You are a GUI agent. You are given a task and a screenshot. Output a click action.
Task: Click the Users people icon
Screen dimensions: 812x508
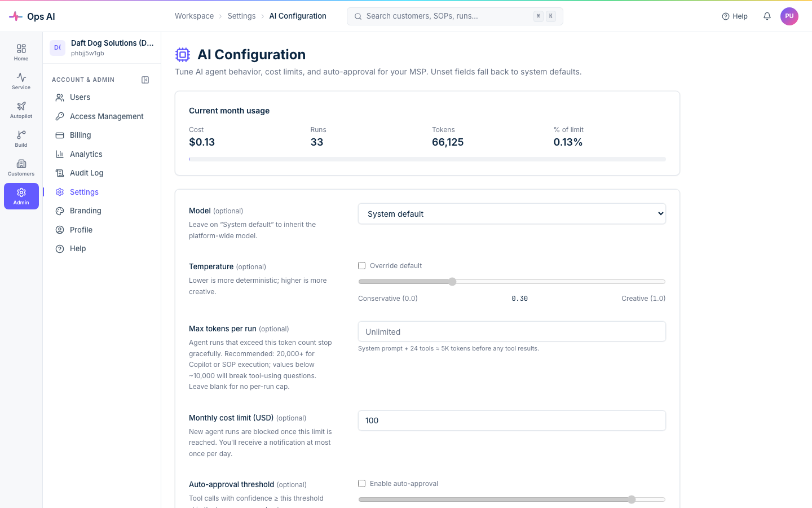coord(60,98)
